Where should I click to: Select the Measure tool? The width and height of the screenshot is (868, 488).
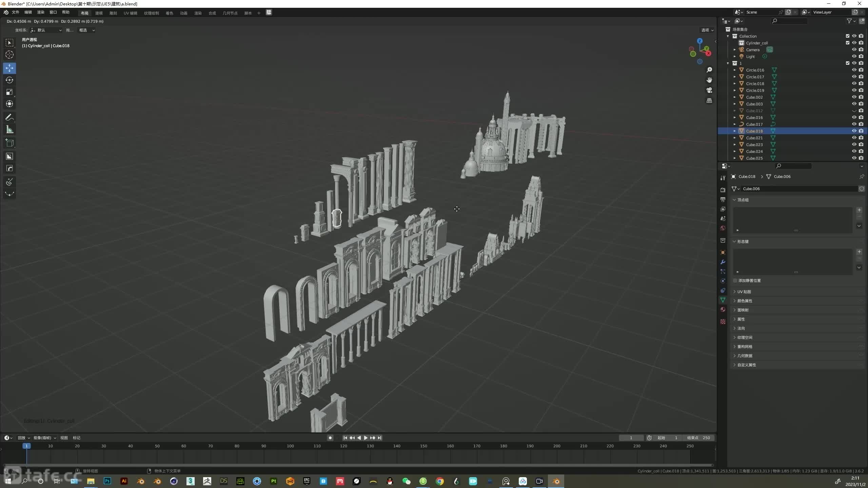pyautogui.click(x=9, y=129)
